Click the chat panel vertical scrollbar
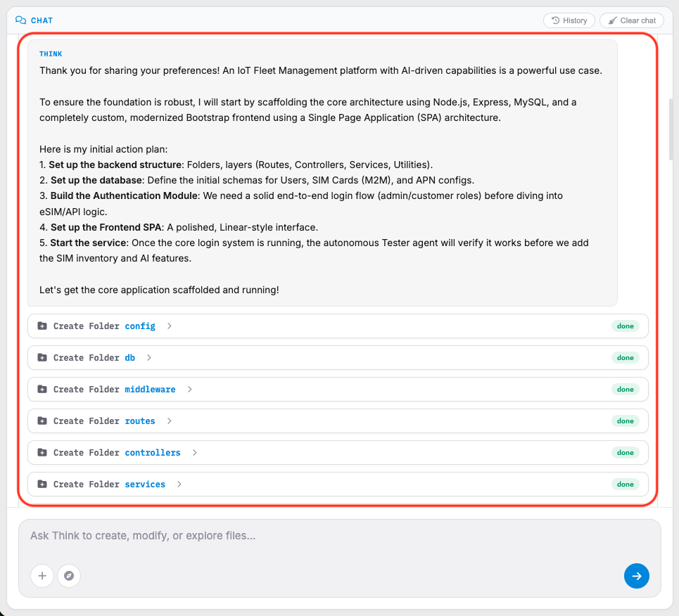The image size is (679, 616). (x=671, y=129)
